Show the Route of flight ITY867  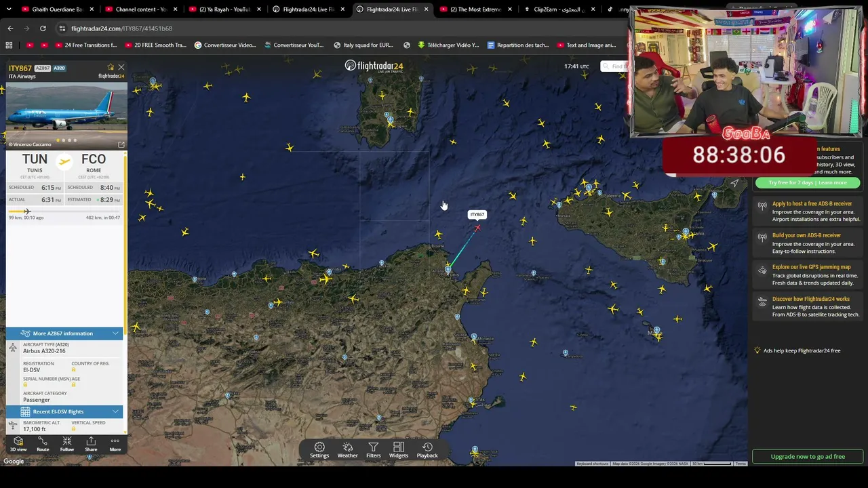pos(43,444)
